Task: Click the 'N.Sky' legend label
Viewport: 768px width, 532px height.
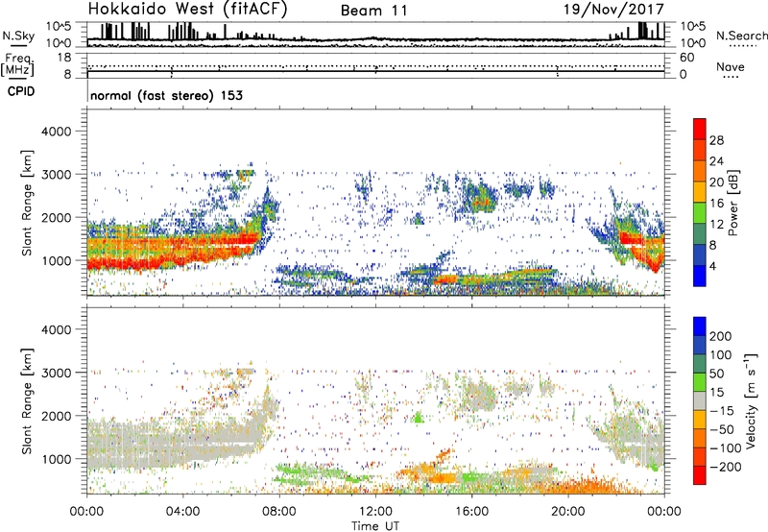Action: [18, 36]
